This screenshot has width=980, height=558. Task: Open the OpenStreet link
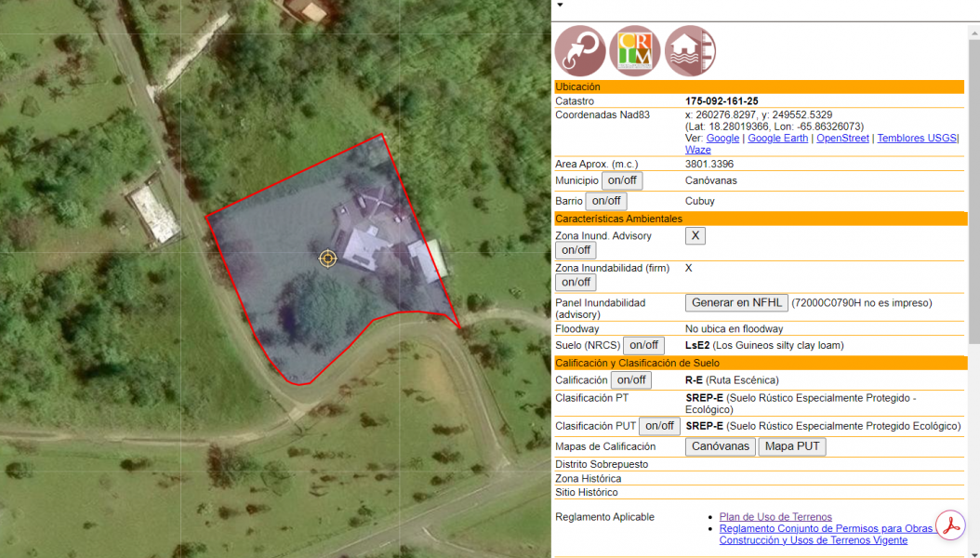tap(842, 138)
